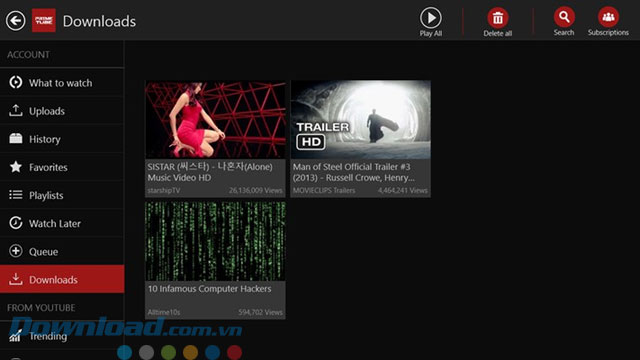This screenshot has height=360, width=640.
Task: Click FROM YOUTUBE section header
Action: (41, 308)
